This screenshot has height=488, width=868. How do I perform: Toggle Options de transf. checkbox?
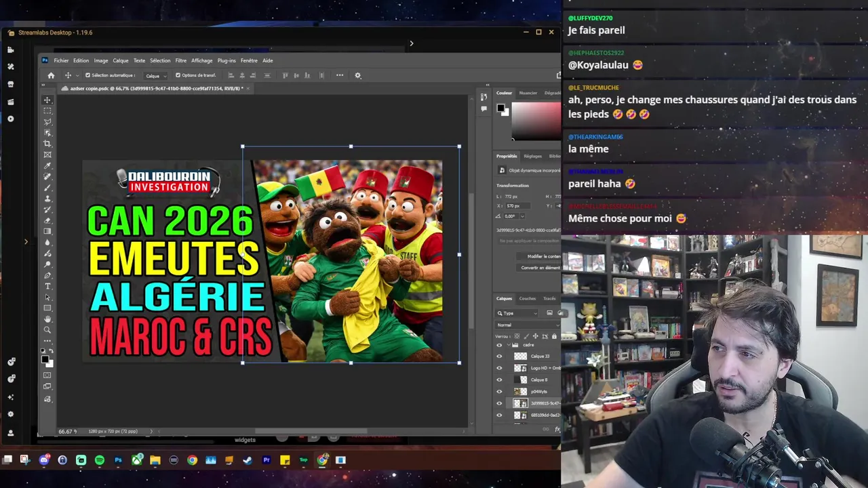(x=178, y=75)
